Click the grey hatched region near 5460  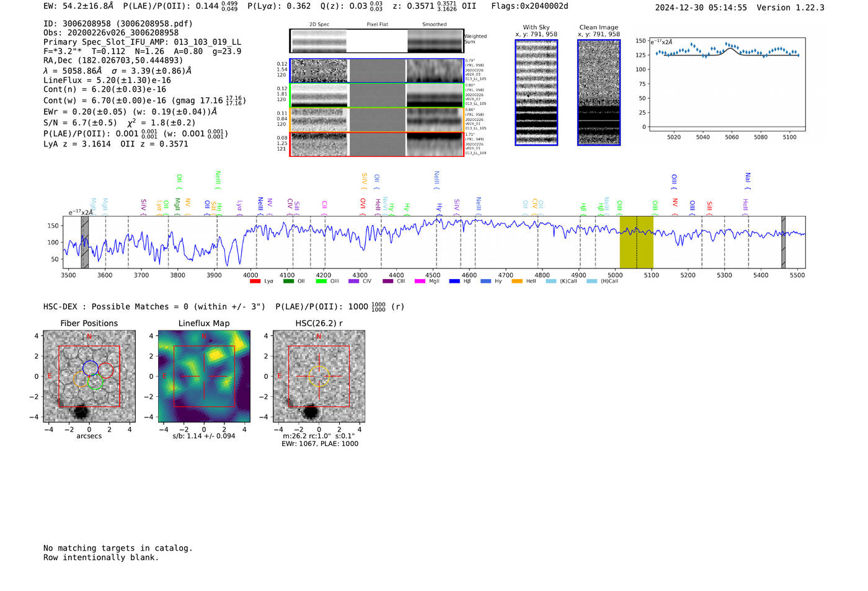[x=783, y=242]
